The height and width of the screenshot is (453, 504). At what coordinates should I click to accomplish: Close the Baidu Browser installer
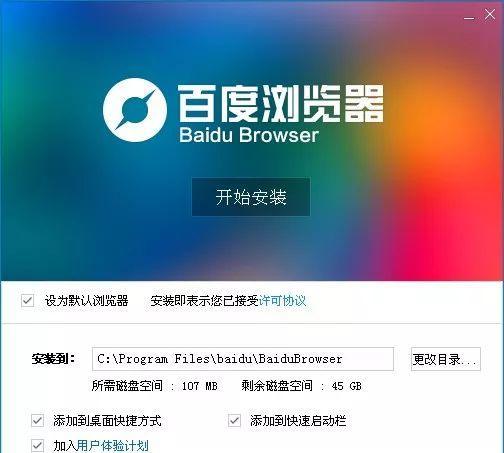(x=490, y=15)
